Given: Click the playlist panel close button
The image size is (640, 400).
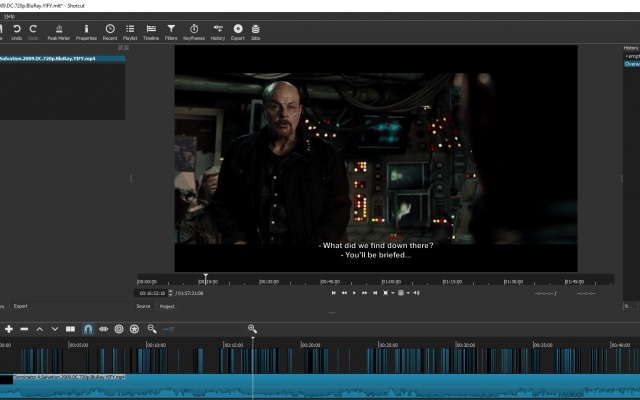Looking at the screenshot, I should click(x=127, y=48).
